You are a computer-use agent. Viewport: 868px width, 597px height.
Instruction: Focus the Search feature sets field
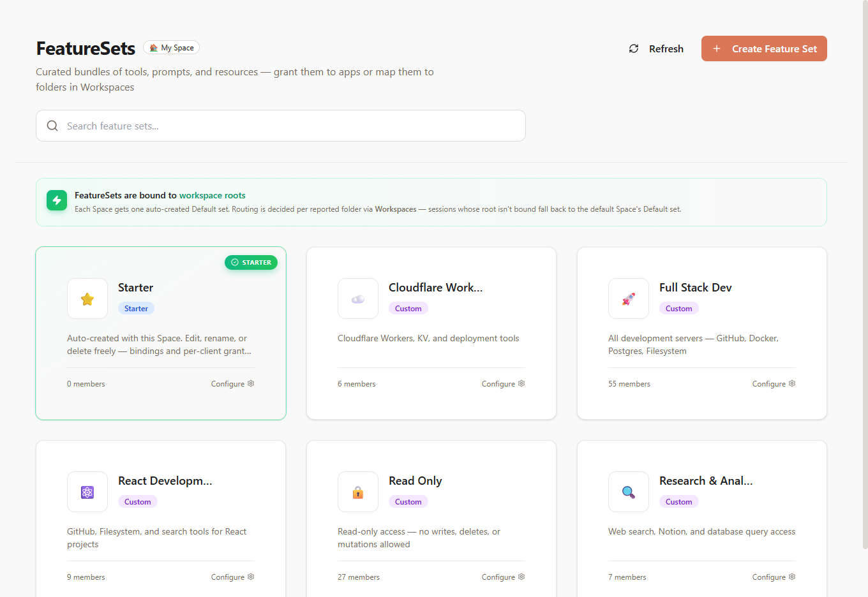pyautogui.click(x=281, y=126)
